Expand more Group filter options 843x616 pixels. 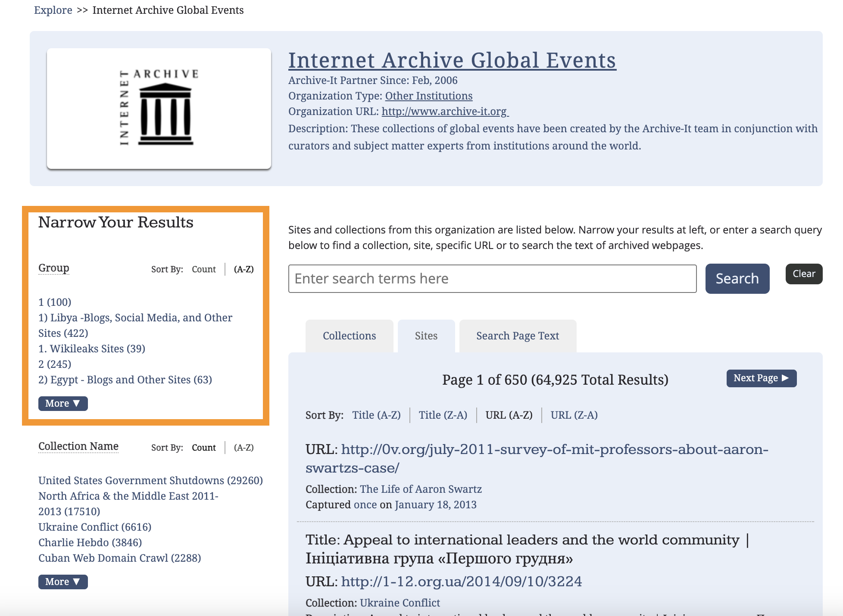coord(63,404)
